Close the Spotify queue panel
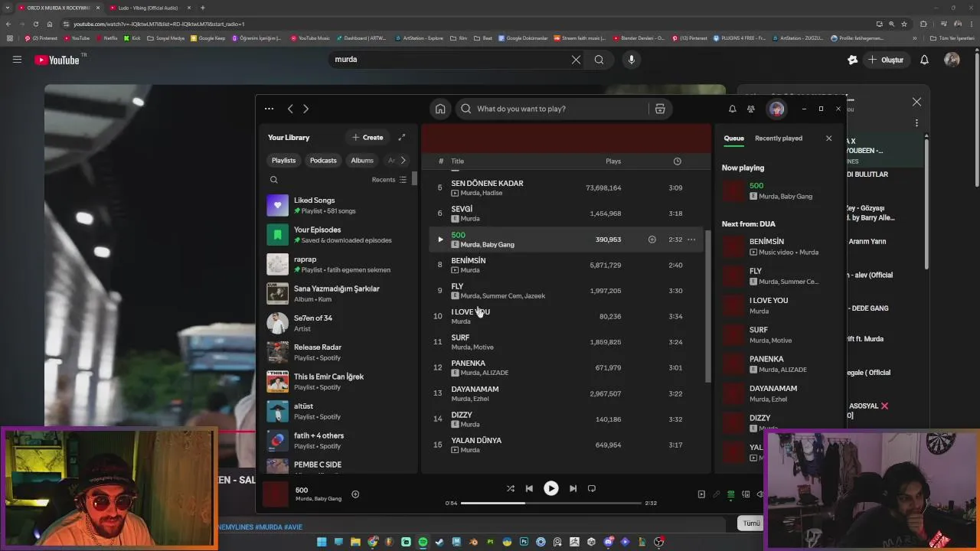980x551 pixels. point(828,139)
